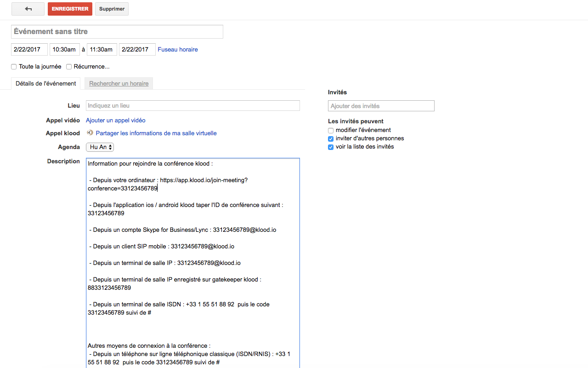Change the 10:30am start time
Image resolution: width=588 pixels, height=368 pixels.
(x=64, y=49)
